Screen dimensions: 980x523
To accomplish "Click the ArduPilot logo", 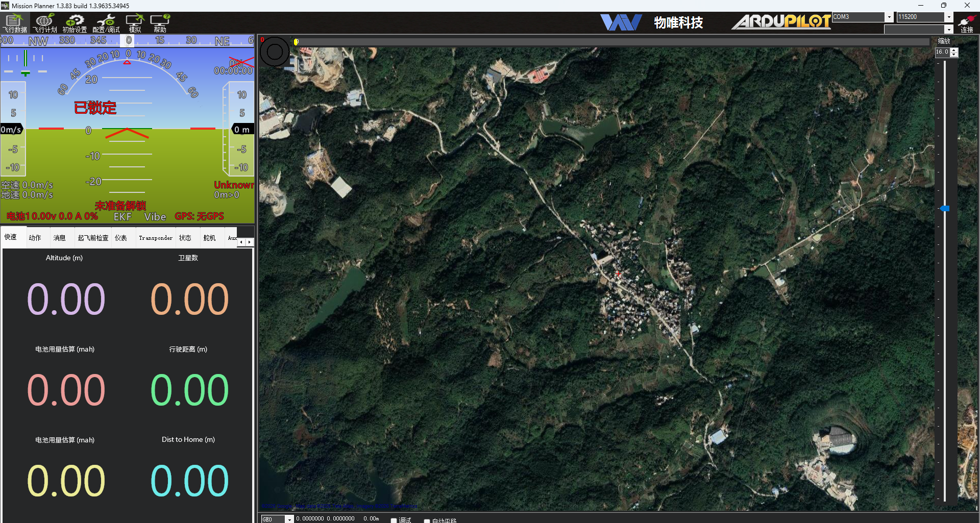I will coord(781,22).
